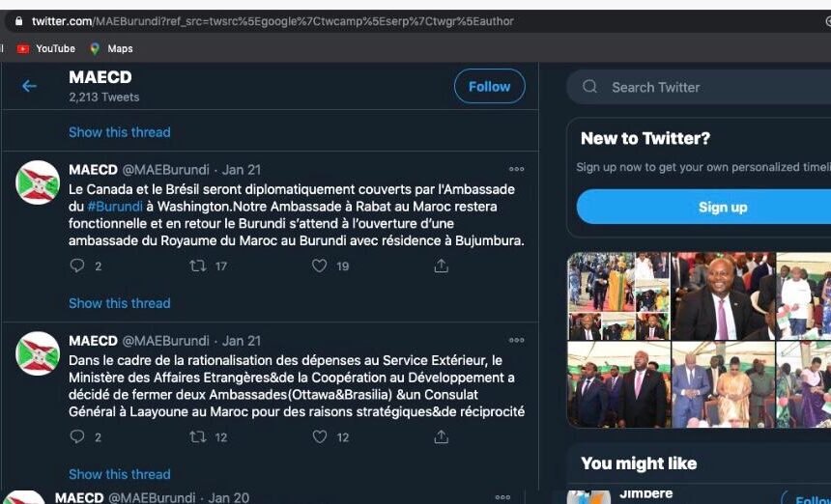Open more options on the second Jan 21 tweet

517,341
